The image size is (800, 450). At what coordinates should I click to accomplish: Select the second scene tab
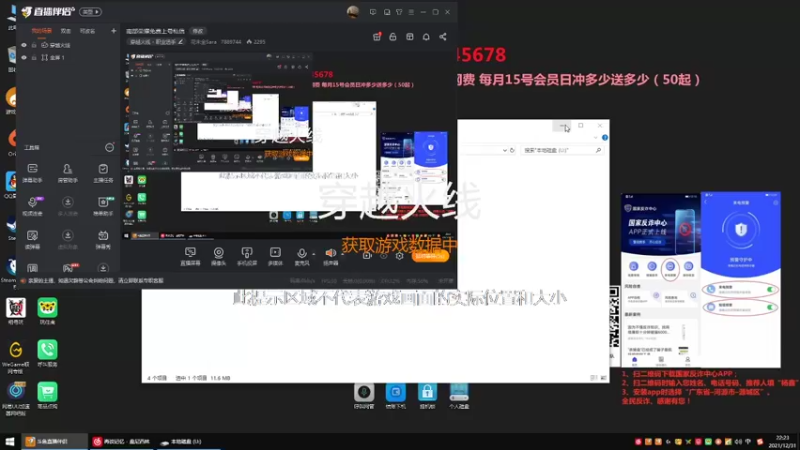click(x=66, y=31)
